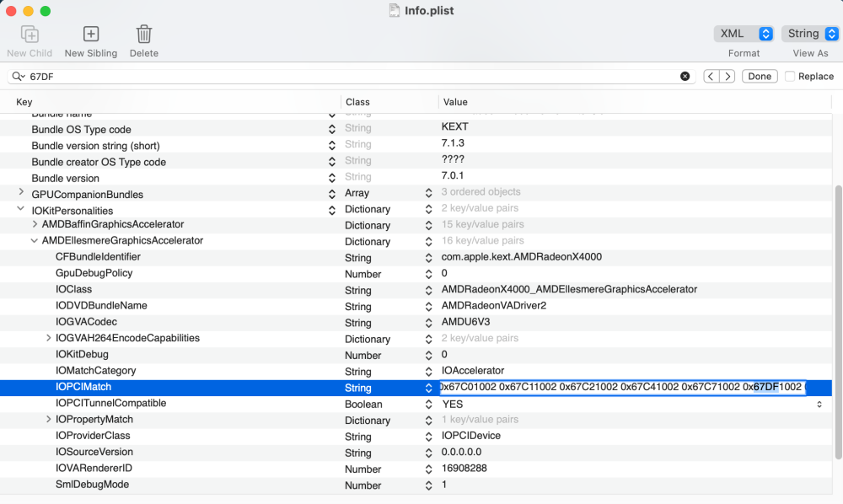The height and width of the screenshot is (504, 843).
Task: Click value 0.0.0.0.0
Action: tap(461, 452)
